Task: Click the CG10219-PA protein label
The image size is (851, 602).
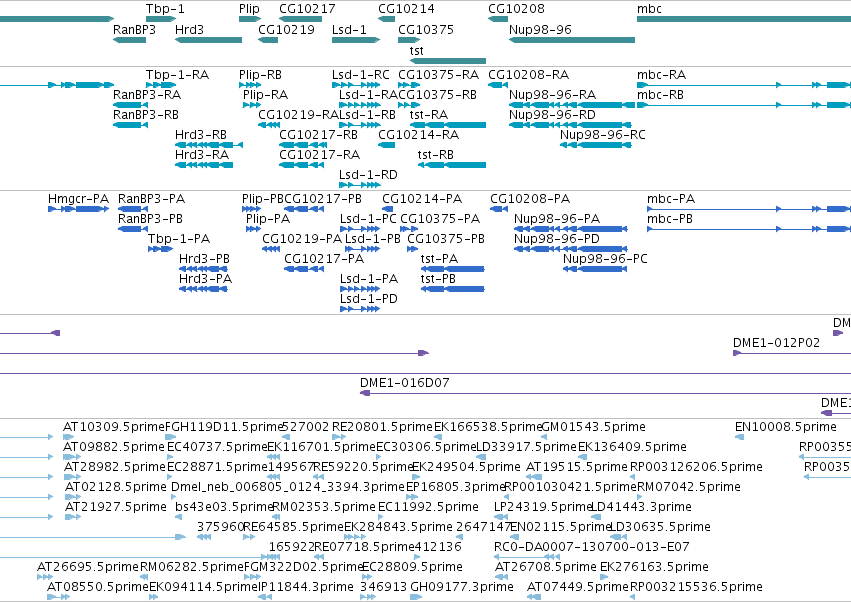Action: [302, 239]
